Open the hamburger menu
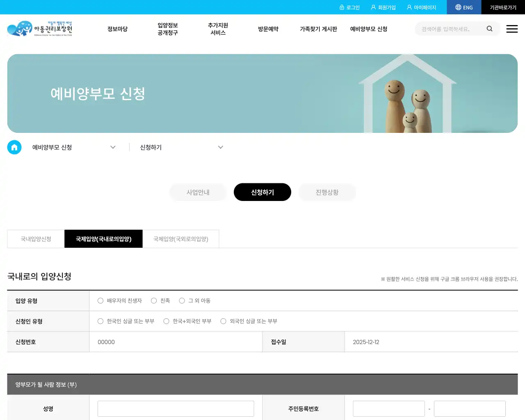Viewport: 525px width, 420px height. 512,29
